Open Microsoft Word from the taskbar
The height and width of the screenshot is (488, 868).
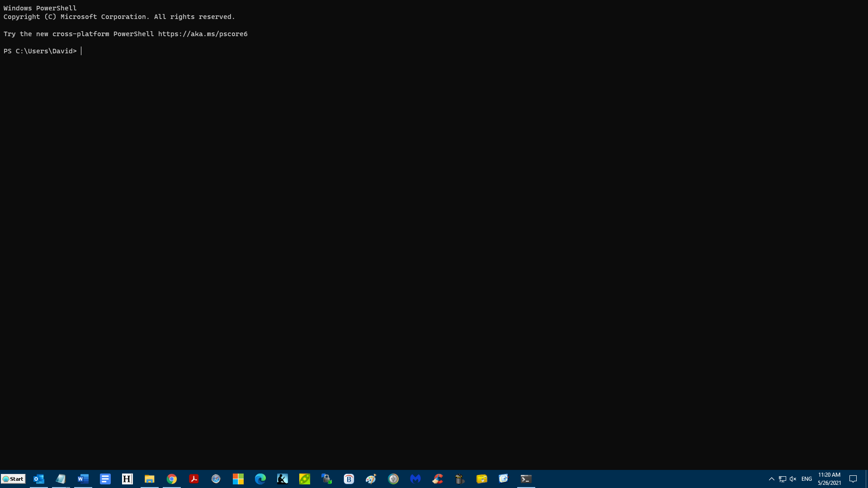[x=83, y=479]
